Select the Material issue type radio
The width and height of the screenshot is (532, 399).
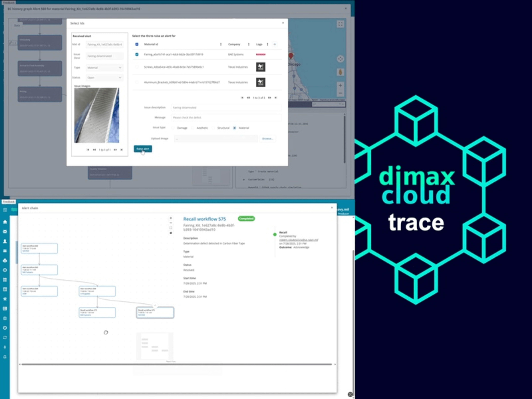pyautogui.click(x=234, y=128)
